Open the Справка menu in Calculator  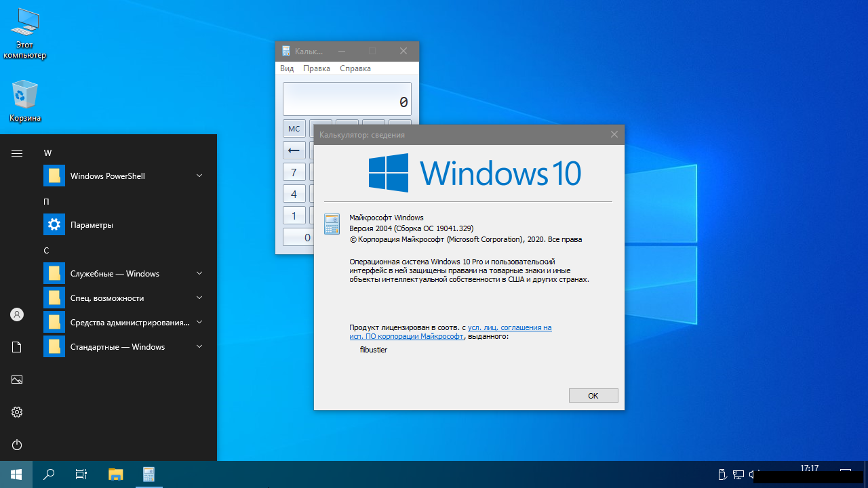[355, 68]
